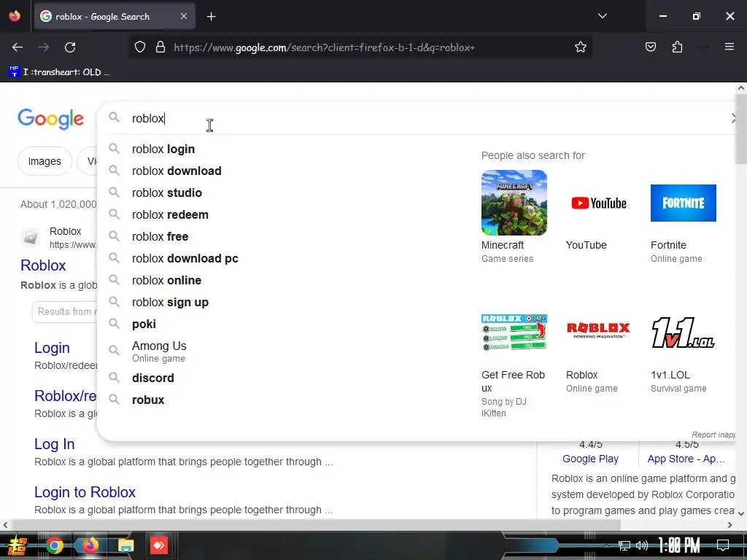The width and height of the screenshot is (747, 560).
Task: Open File Explorer from the taskbar
Action: [125, 545]
